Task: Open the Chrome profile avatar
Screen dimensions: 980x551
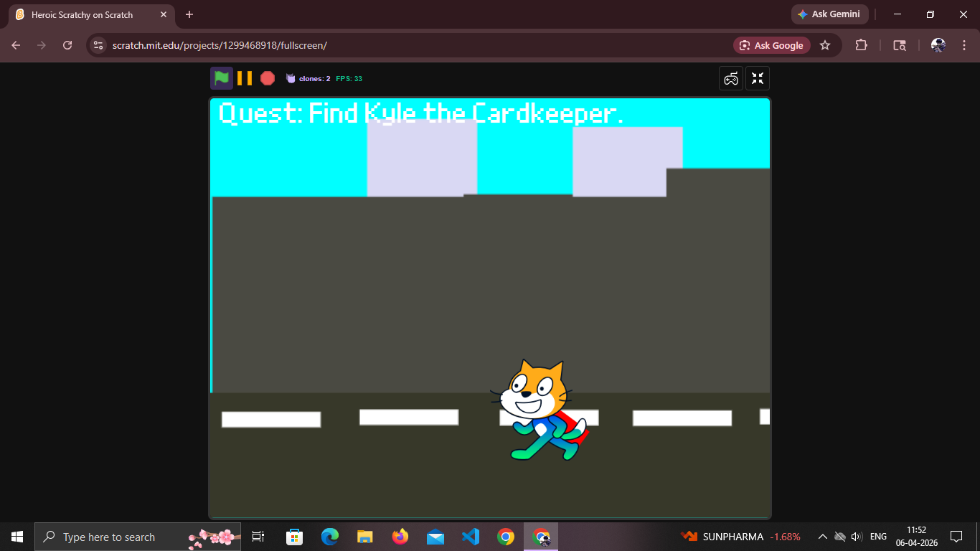Action: pos(938,45)
